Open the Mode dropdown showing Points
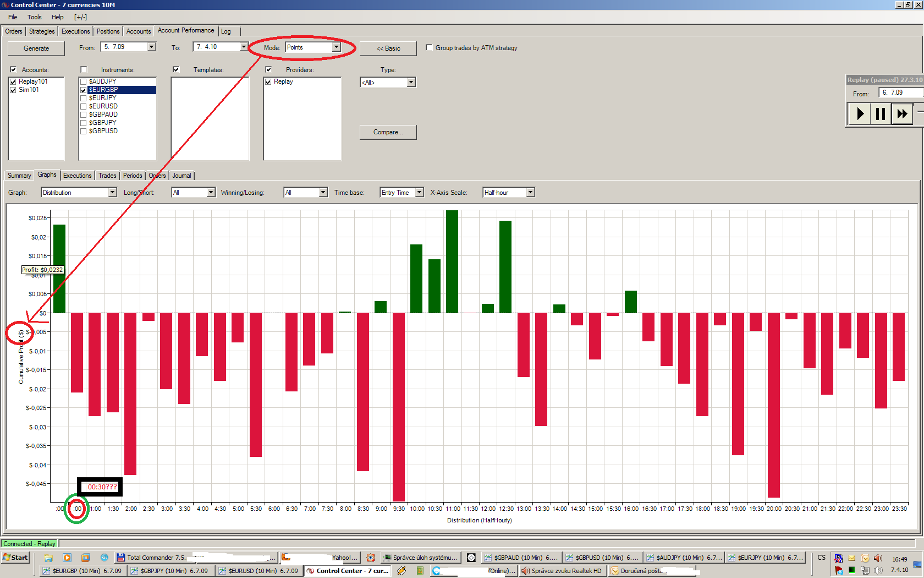The width and height of the screenshot is (924, 578). (x=313, y=47)
